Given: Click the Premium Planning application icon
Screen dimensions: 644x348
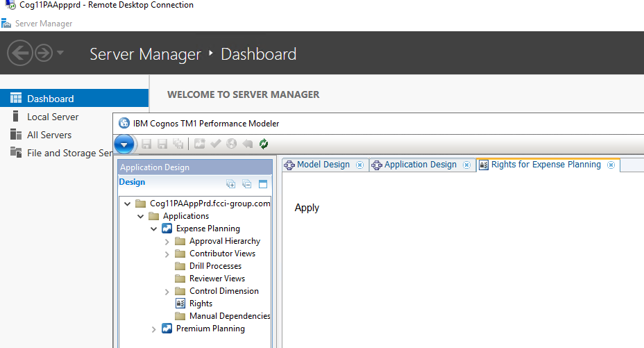Looking at the screenshot, I should point(167,329).
